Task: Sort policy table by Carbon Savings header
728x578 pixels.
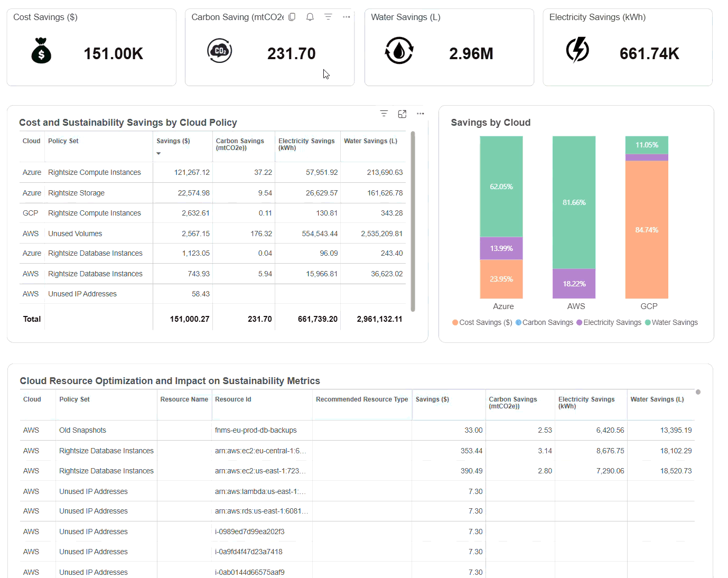Action: click(240, 144)
